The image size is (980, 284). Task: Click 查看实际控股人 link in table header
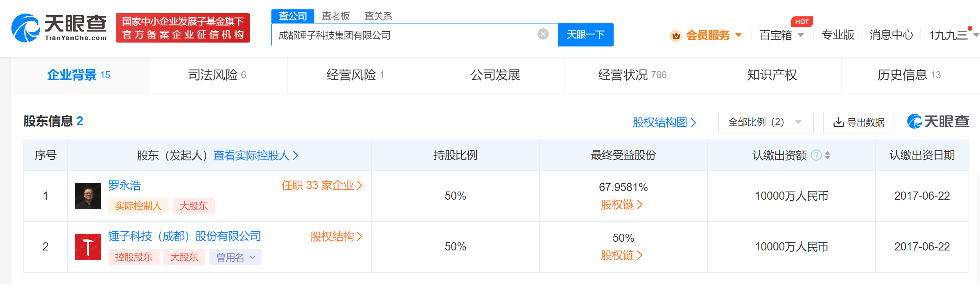(x=255, y=156)
